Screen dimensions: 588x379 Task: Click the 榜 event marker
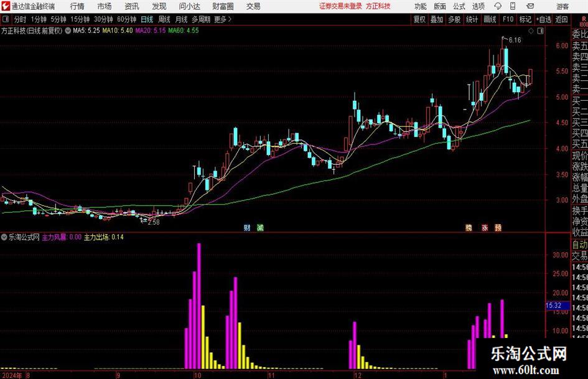pyautogui.click(x=469, y=228)
